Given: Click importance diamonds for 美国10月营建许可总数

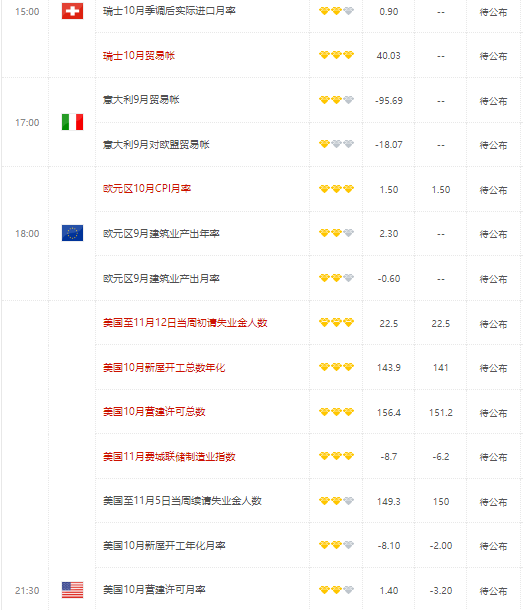Looking at the screenshot, I should click(x=336, y=411).
